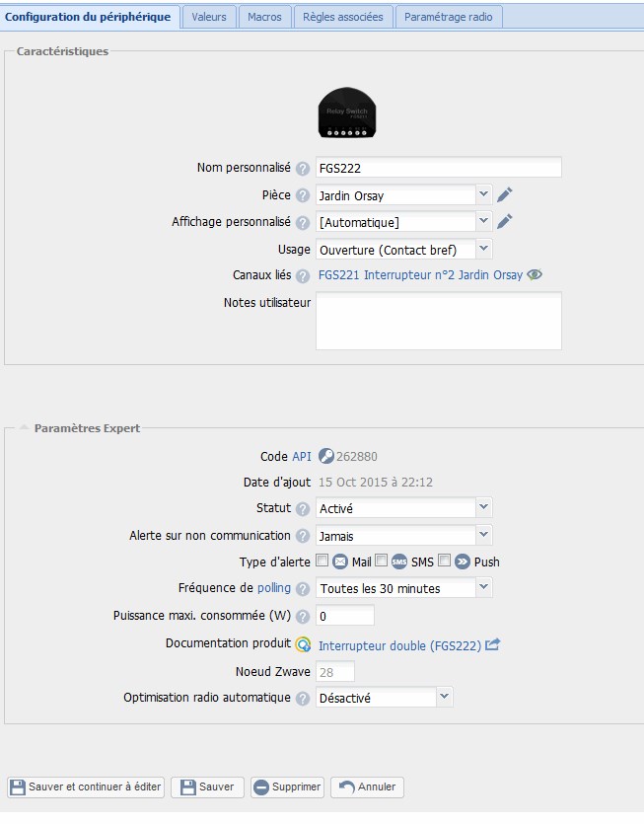Open the Paramétrage radio tab

click(449, 17)
